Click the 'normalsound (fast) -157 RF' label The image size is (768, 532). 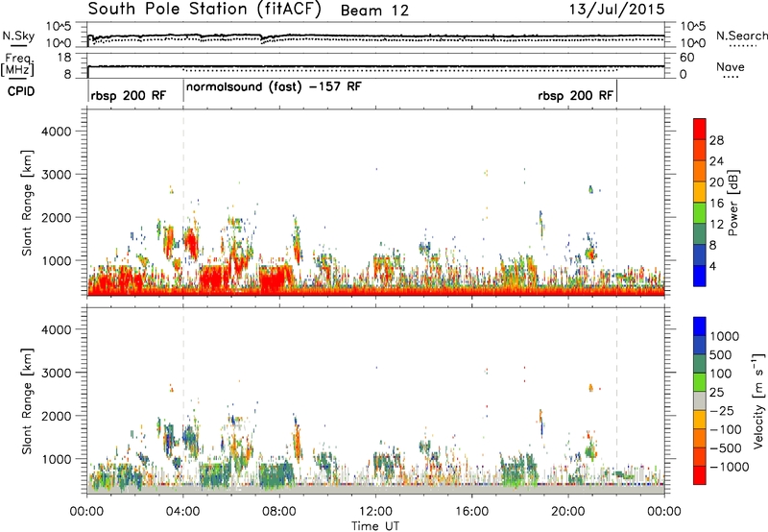274,86
